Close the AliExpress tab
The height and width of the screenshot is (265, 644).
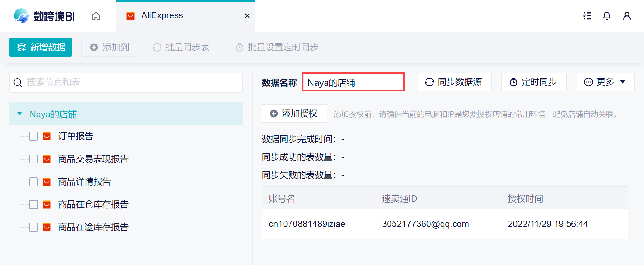(247, 16)
